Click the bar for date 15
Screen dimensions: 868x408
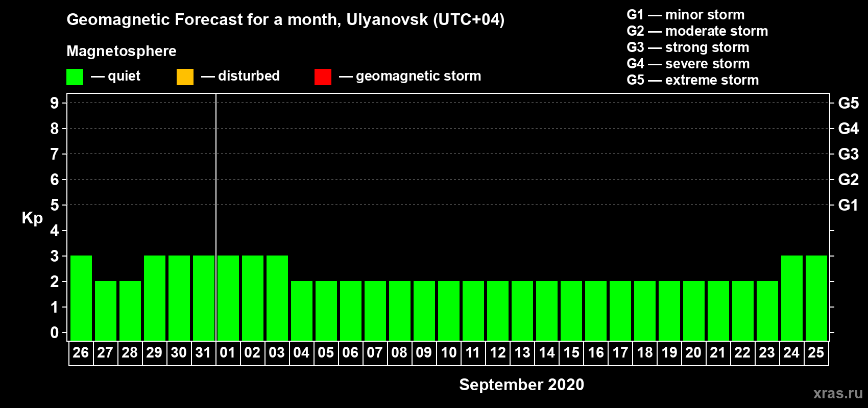[x=571, y=311]
